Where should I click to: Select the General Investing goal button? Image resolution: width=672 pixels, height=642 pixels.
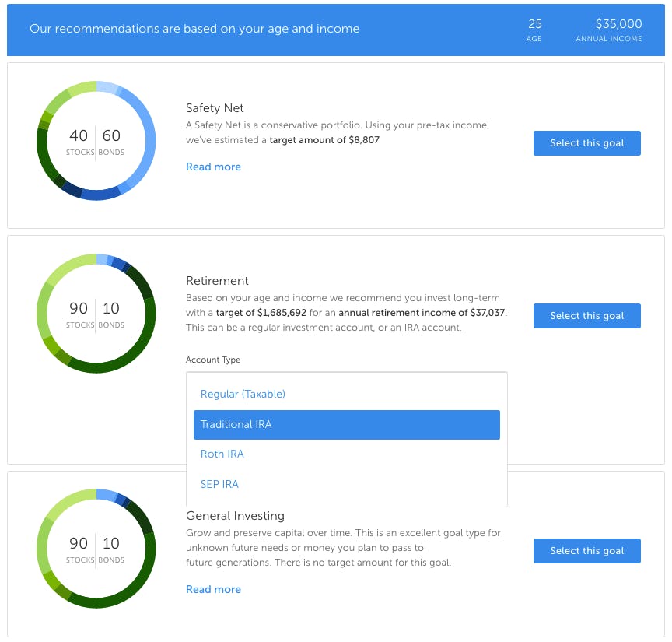pos(586,551)
